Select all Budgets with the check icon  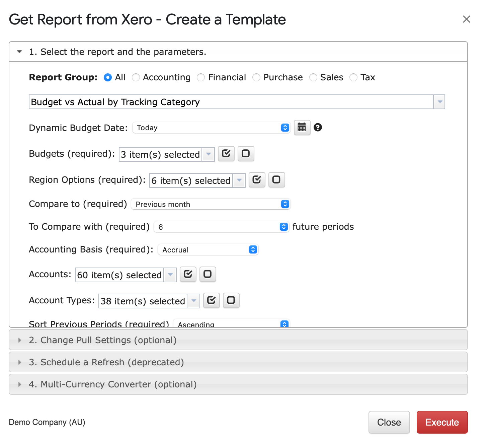click(x=226, y=154)
